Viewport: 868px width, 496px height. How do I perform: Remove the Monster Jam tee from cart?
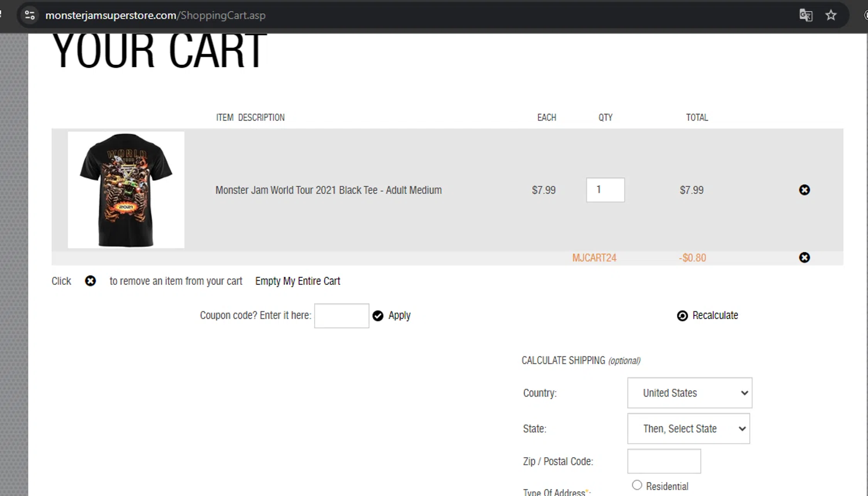click(x=804, y=190)
